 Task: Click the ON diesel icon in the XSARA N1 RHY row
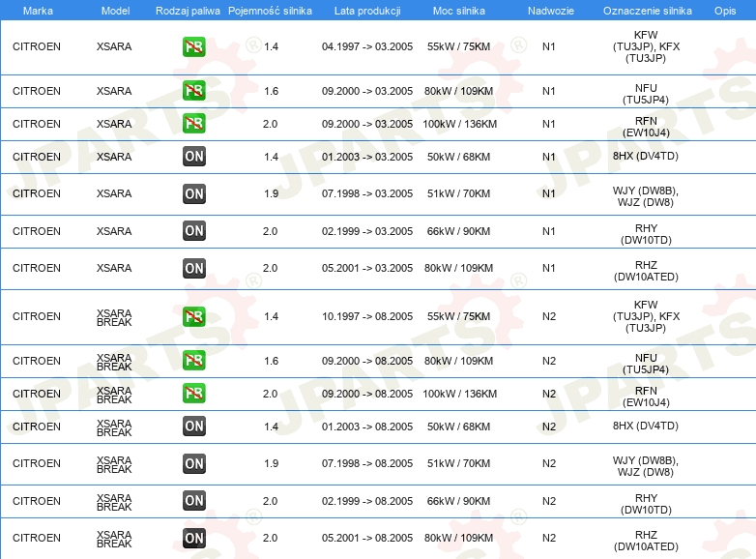(193, 231)
